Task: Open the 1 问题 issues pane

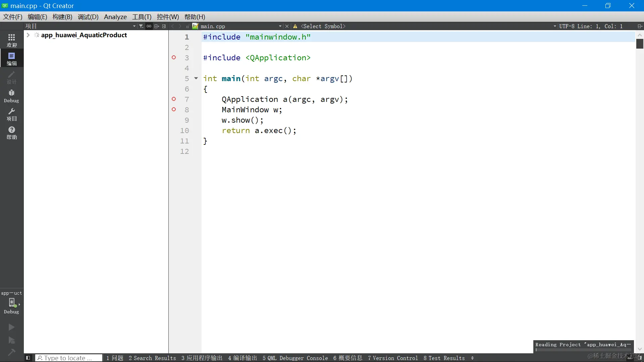Action: [x=115, y=358]
